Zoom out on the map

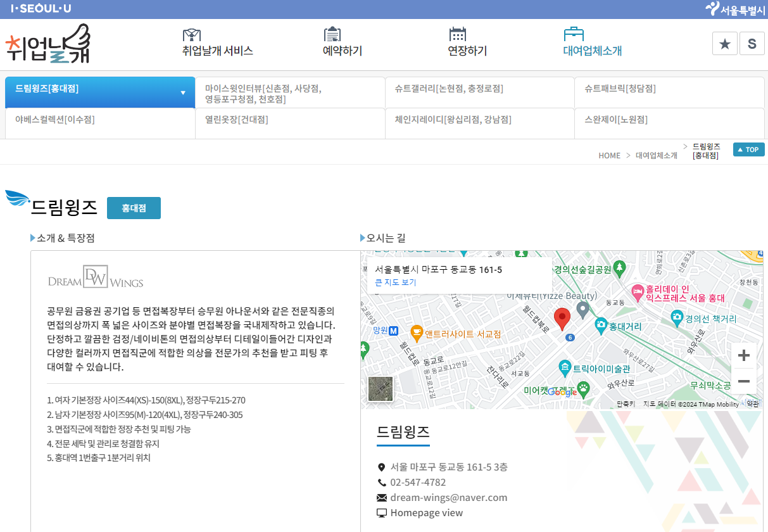tap(744, 381)
